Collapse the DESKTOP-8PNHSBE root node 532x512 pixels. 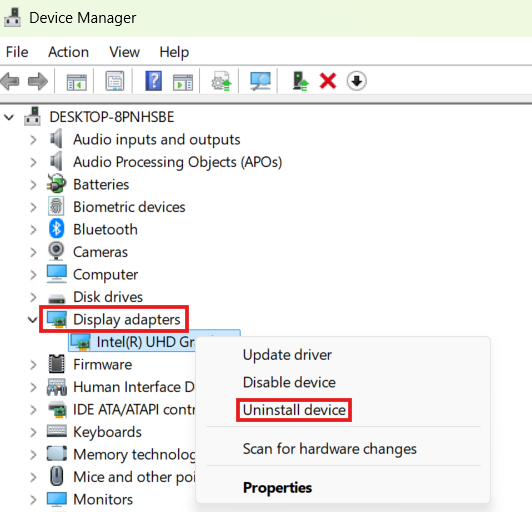[9, 117]
